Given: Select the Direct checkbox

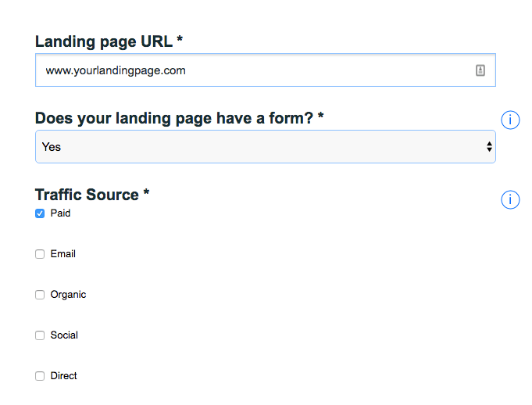Looking at the screenshot, I should pos(40,376).
